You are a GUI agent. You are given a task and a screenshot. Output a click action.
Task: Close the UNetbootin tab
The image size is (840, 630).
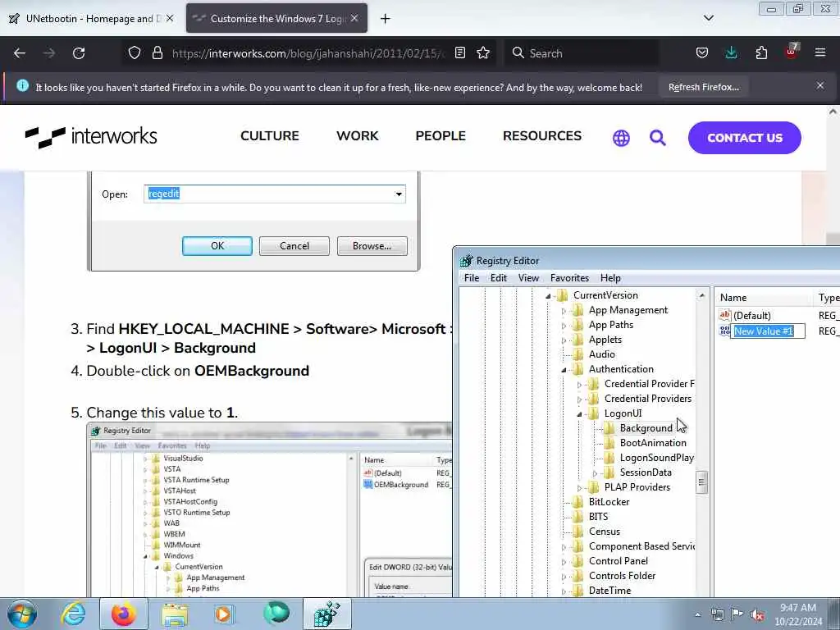point(169,18)
